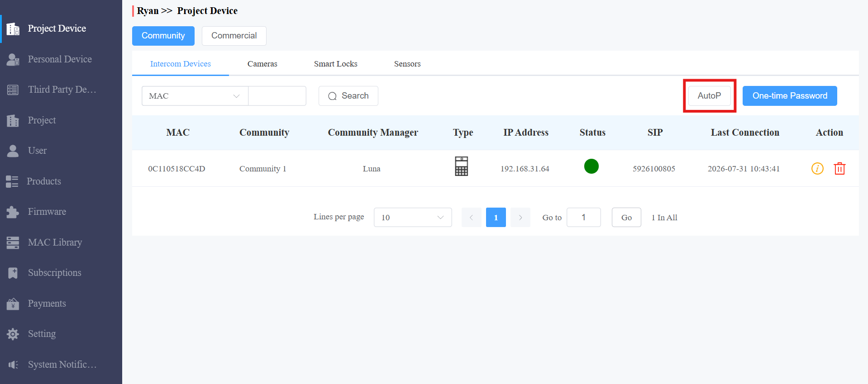Click the Last Connection column header
Image resolution: width=868 pixels, height=384 pixels.
click(x=745, y=133)
